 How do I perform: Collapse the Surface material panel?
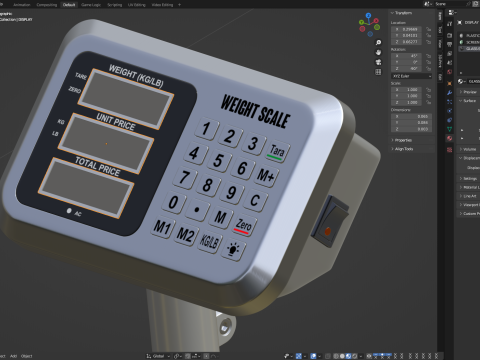(468, 100)
